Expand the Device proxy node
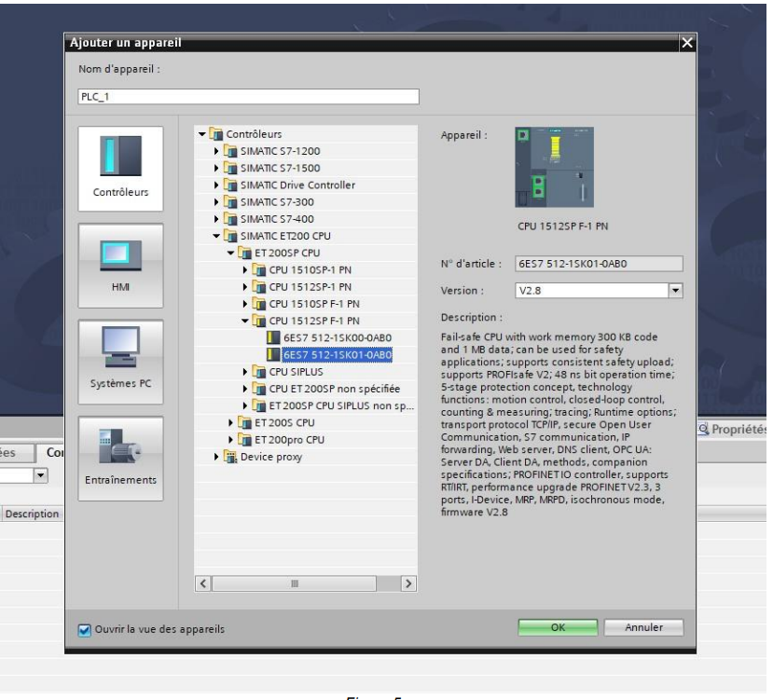The height and width of the screenshot is (700, 773). coord(216,457)
